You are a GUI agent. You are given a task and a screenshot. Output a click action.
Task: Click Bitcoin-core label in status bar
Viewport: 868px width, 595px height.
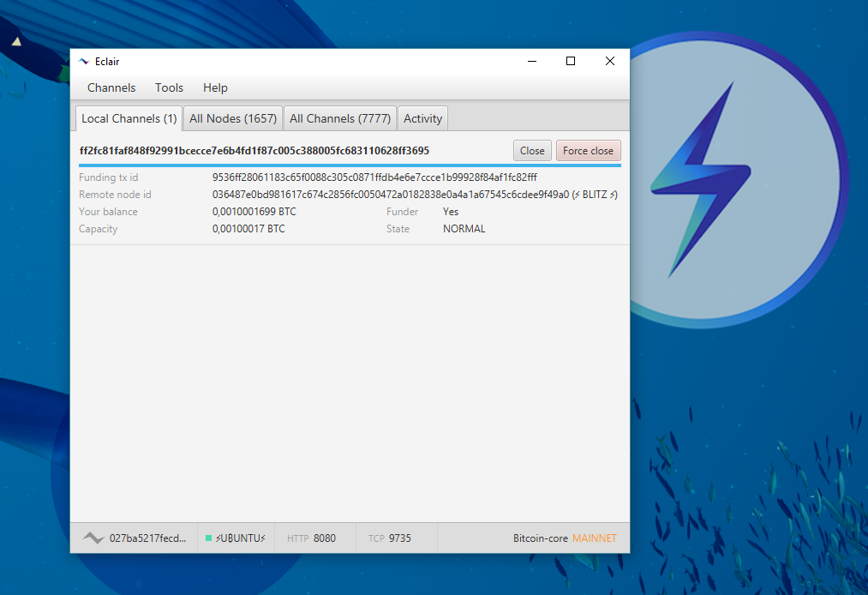tap(541, 538)
